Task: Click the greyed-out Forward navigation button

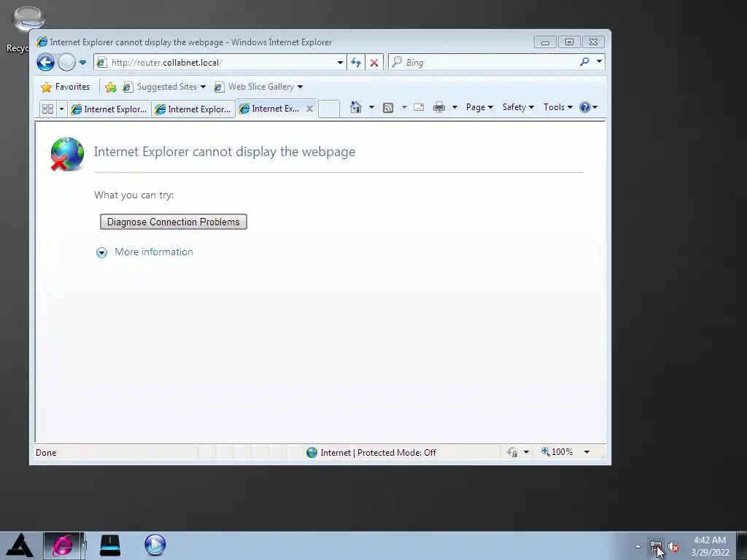Action: (66, 63)
